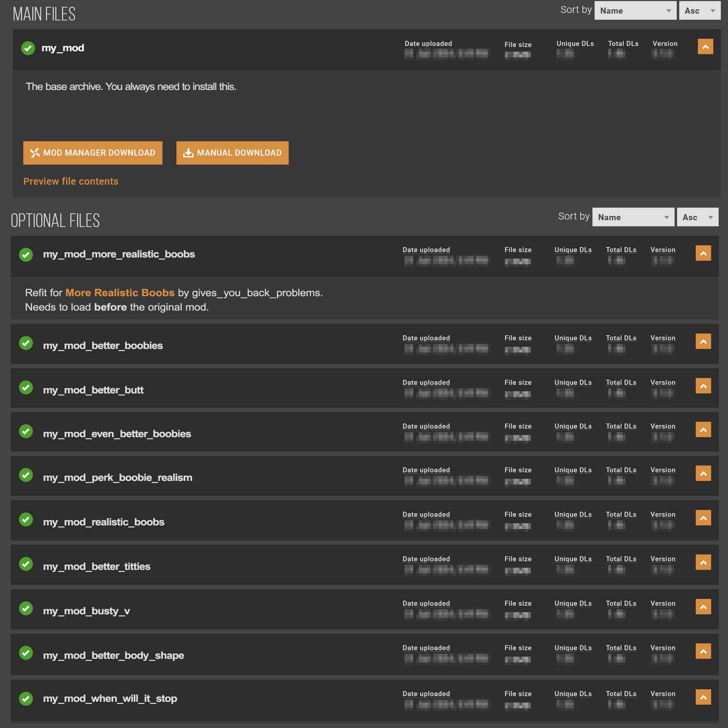Click checkmark icon beside my_mod_when_will_it_stop
Viewport: 728px width, 728px height.
[26, 699]
